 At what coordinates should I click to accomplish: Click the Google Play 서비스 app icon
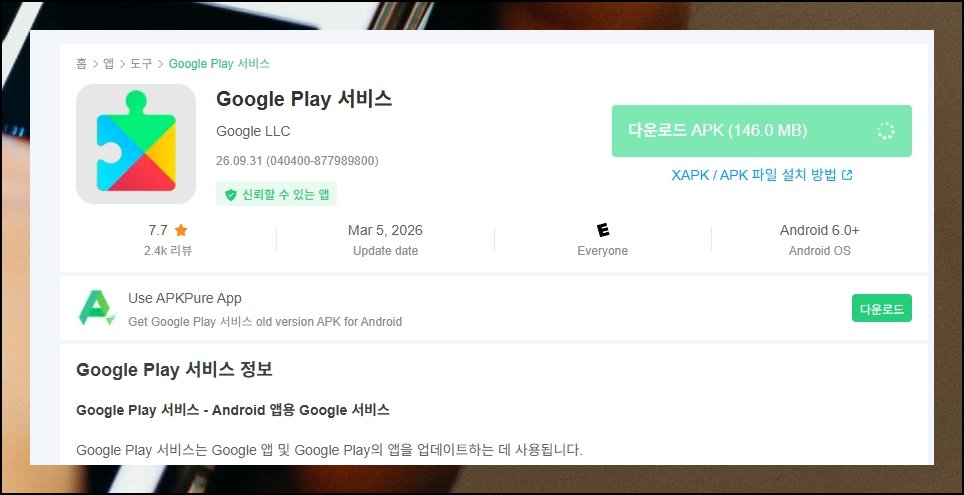point(136,144)
